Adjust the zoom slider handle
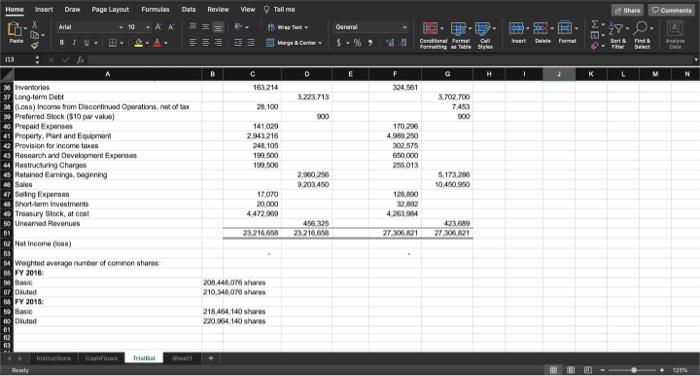The width and height of the screenshot is (700, 376). [634, 370]
